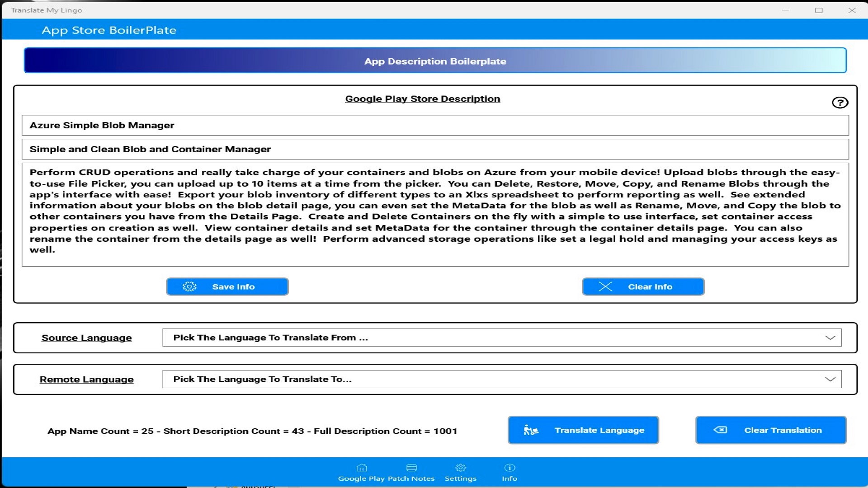Viewport: 868px width, 488px height.
Task: Click the Save Info button label
Action: [x=233, y=286]
